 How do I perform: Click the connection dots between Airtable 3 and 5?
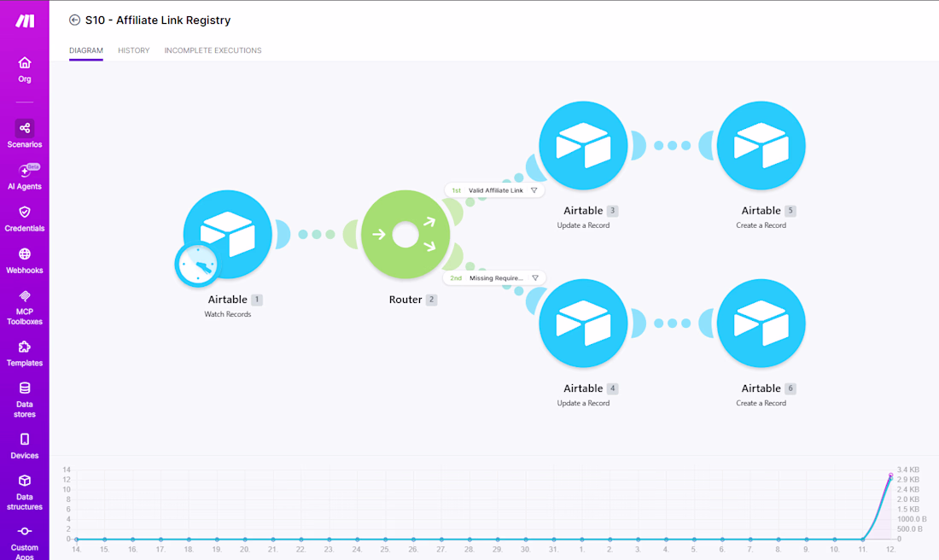(672, 145)
